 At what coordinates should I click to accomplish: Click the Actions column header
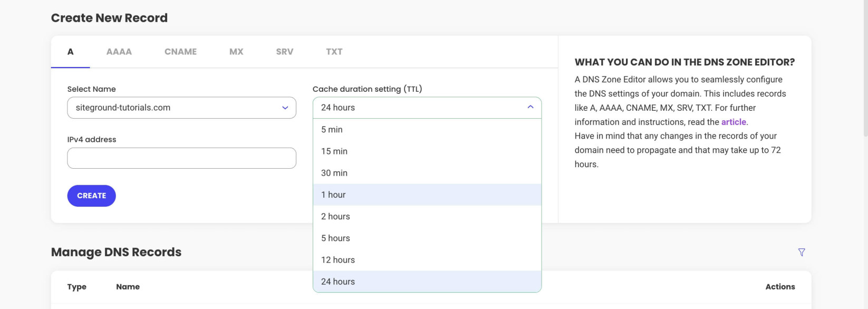pyautogui.click(x=780, y=287)
